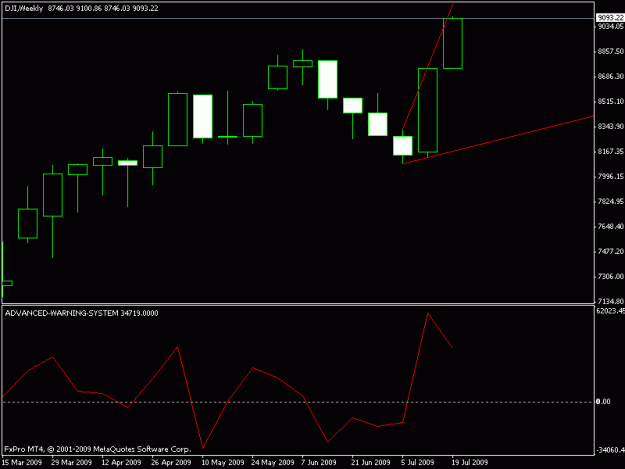Click the 21 Jun 2009 date label
625x469 pixels.
tap(371, 462)
